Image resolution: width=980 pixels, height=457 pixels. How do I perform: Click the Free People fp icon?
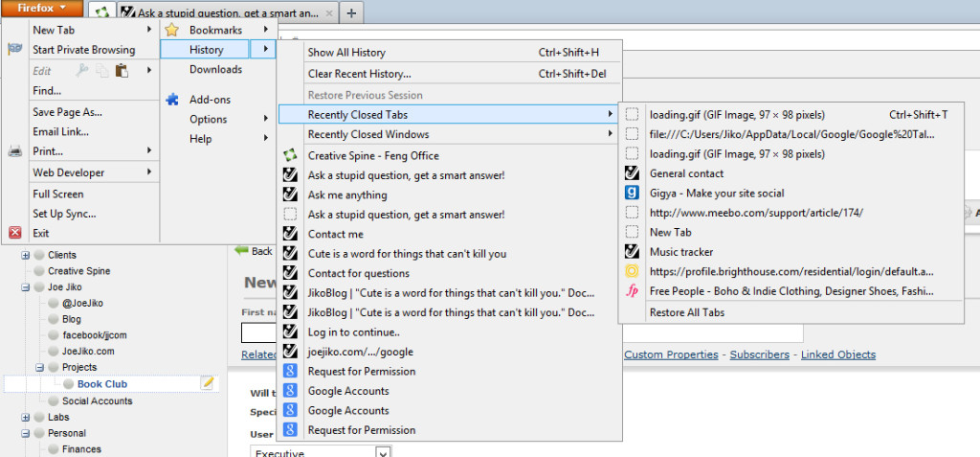tap(632, 291)
